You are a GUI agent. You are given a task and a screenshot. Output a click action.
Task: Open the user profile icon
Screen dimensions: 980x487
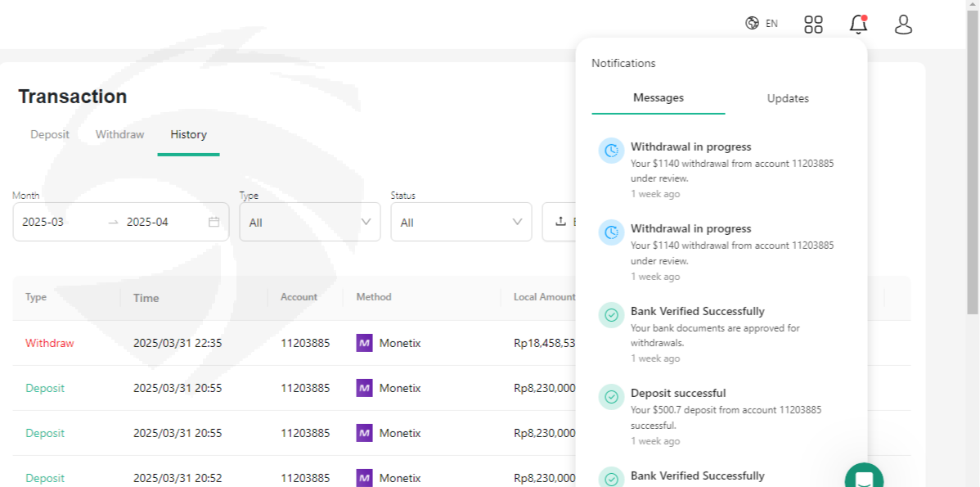pos(903,25)
